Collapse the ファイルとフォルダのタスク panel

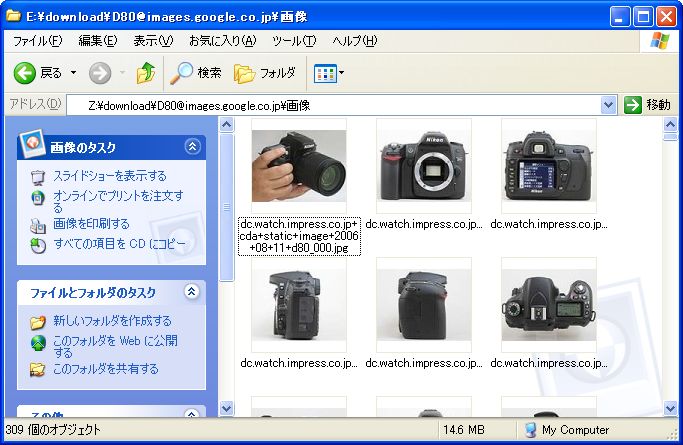coord(191,291)
